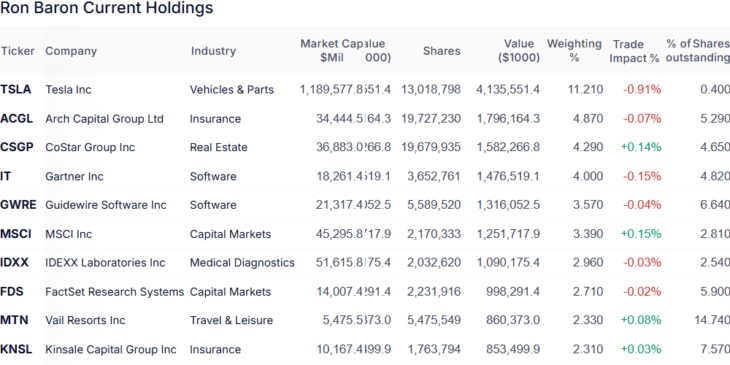
Task: Sort by Market Cap $Mil header
Action: tap(332, 51)
